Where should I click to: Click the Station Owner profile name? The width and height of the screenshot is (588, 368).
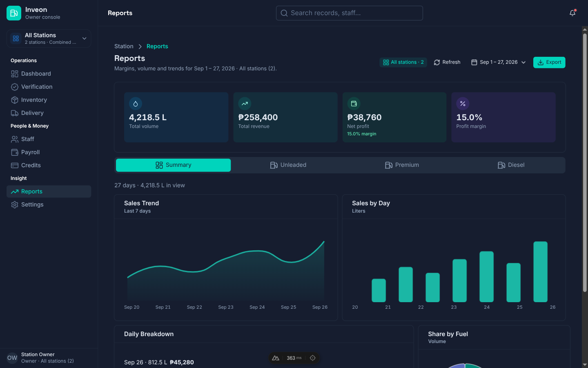38,355
